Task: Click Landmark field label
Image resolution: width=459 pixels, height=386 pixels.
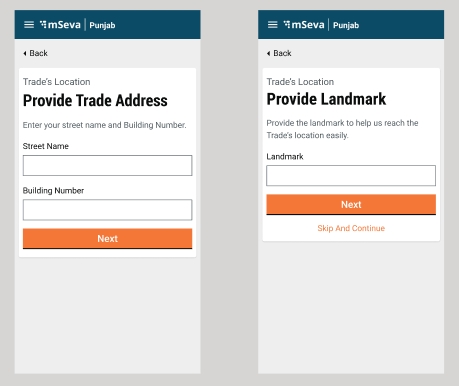Action: 285,156
